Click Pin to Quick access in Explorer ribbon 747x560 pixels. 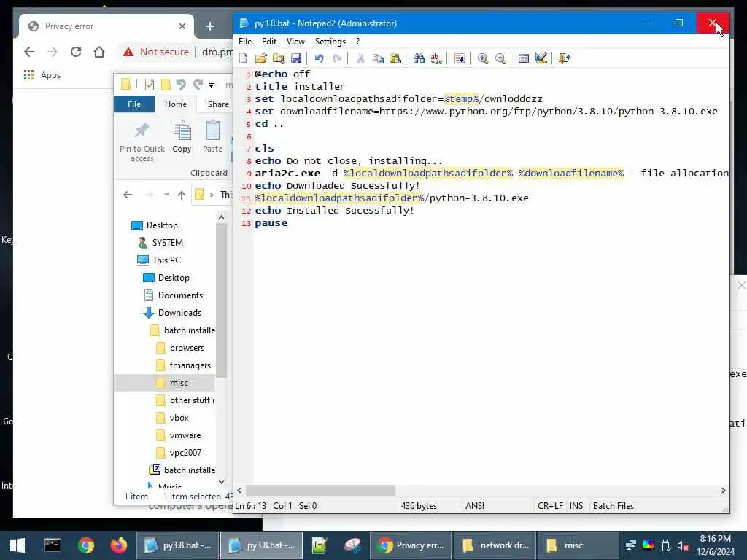pyautogui.click(x=142, y=141)
